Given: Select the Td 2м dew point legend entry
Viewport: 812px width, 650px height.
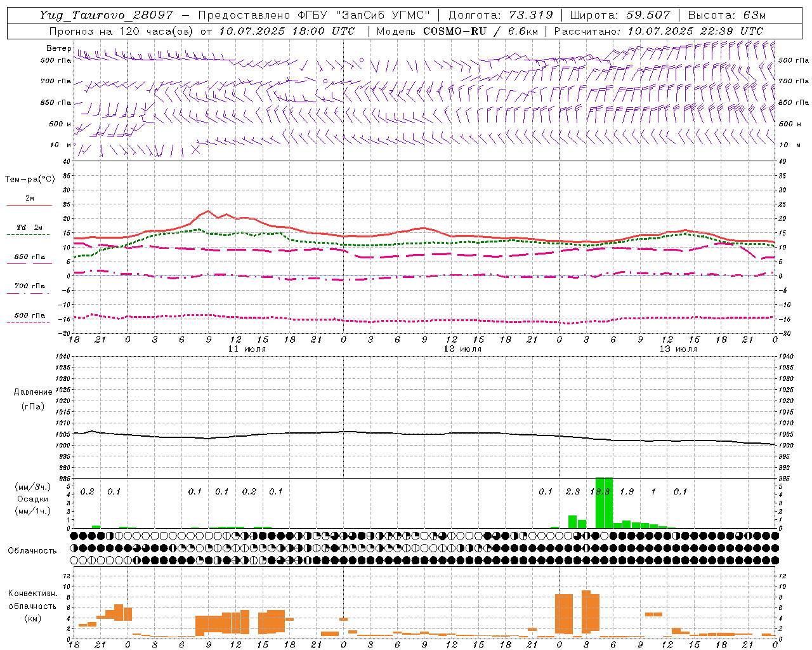Looking at the screenshot, I should point(30,227).
